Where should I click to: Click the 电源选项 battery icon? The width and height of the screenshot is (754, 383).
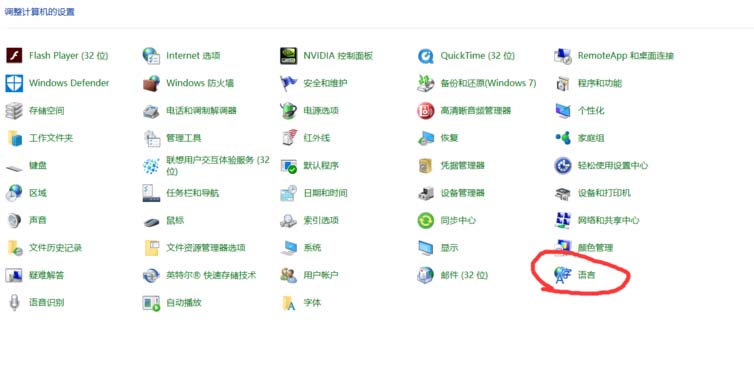tap(289, 111)
